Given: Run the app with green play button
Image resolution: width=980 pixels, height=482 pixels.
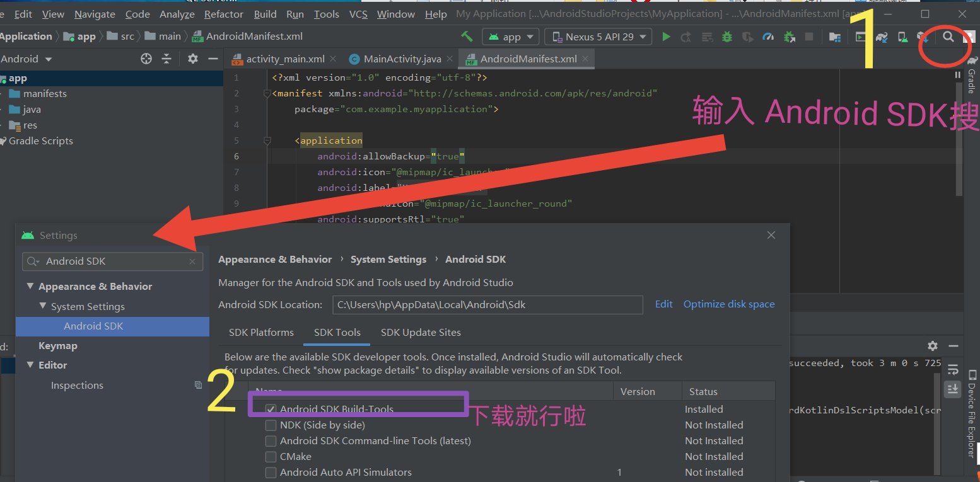Looking at the screenshot, I should pyautogui.click(x=666, y=37).
